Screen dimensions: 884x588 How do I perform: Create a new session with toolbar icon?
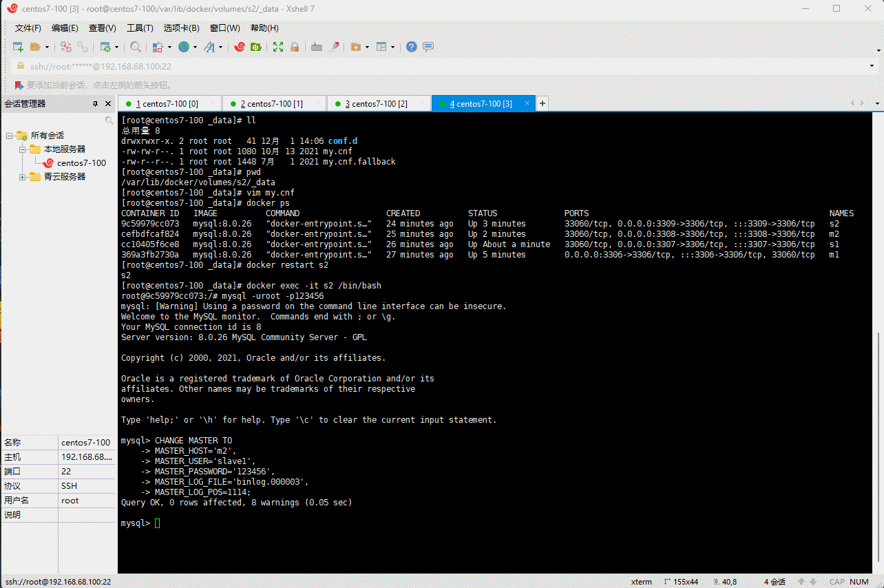pos(19,47)
